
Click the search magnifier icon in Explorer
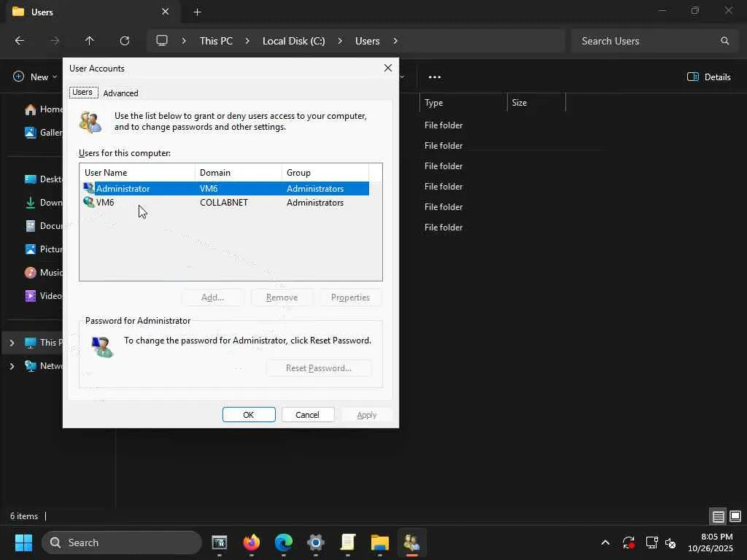point(724,41)
